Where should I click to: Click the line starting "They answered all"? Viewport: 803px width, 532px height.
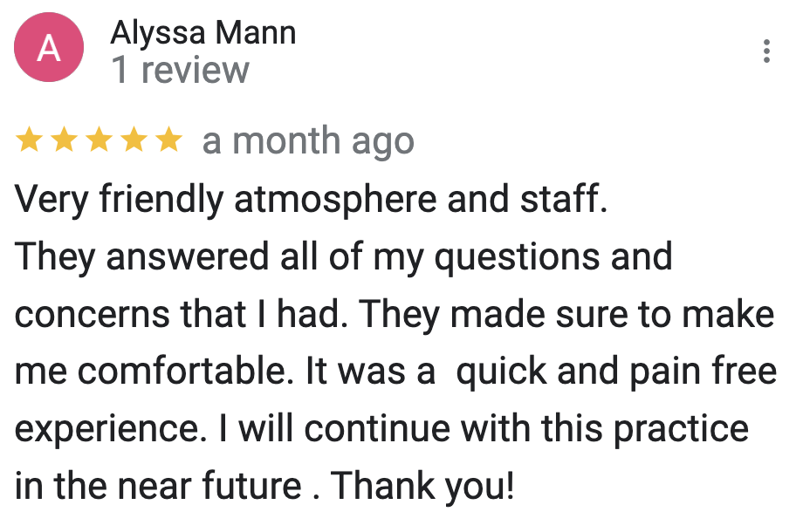(x=344, y=256)
